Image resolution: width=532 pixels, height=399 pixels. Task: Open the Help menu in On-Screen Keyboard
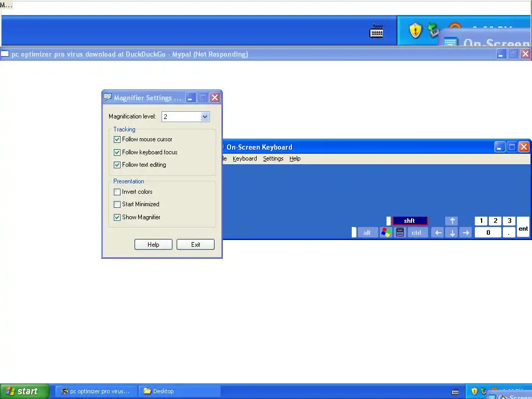[x=295, y=158]
